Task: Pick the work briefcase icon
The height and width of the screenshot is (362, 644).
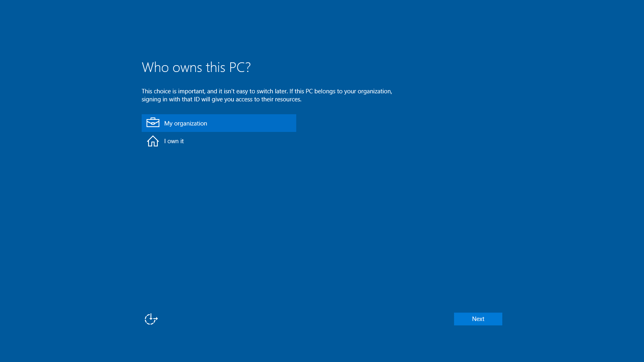Action: point(153,123)
